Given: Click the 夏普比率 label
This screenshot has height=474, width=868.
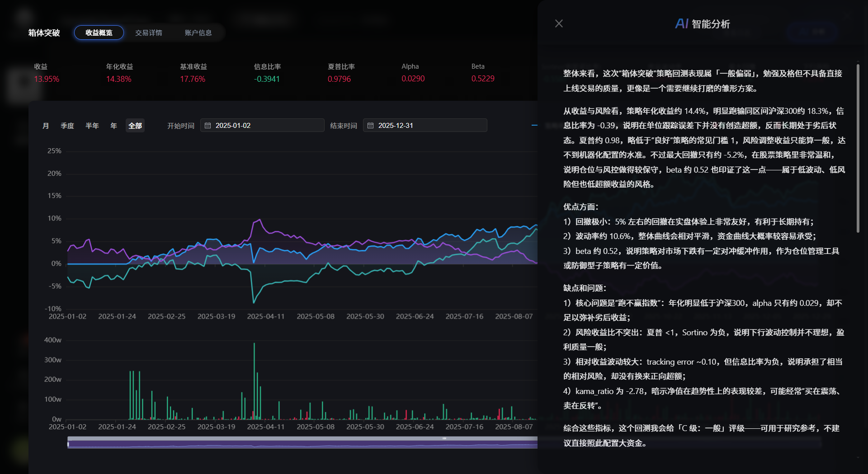Looking at the screenshot, I should 341,66.
